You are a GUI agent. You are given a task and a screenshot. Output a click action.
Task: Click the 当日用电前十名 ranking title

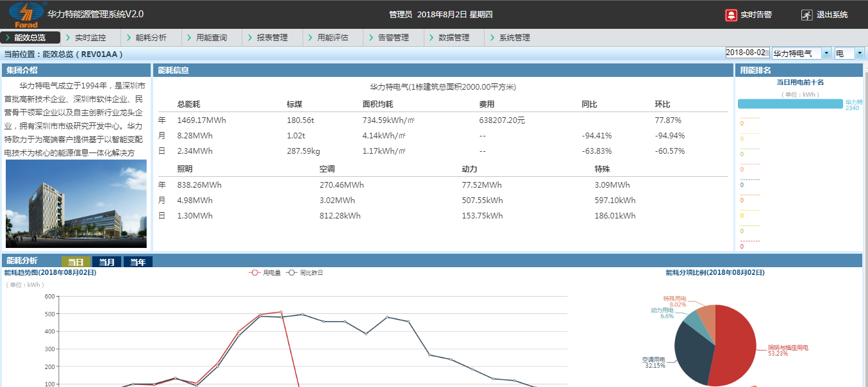(x=800, y=82)
